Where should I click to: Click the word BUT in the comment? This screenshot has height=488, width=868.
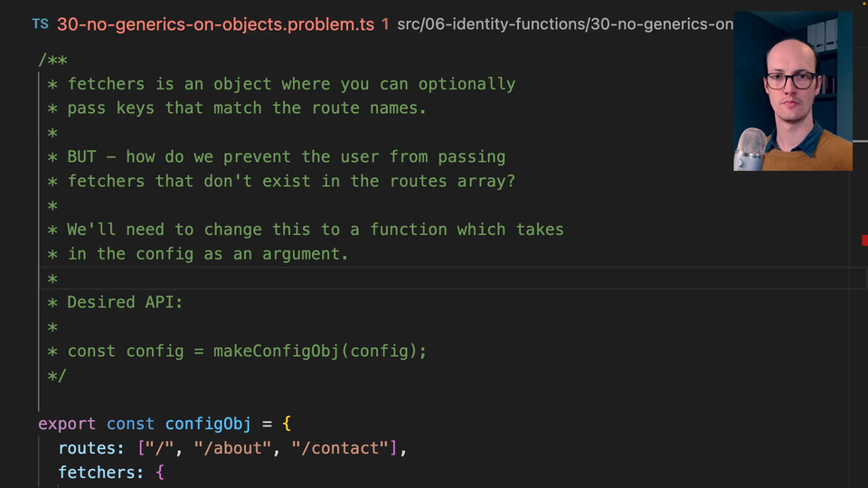(x=81, y=156)
